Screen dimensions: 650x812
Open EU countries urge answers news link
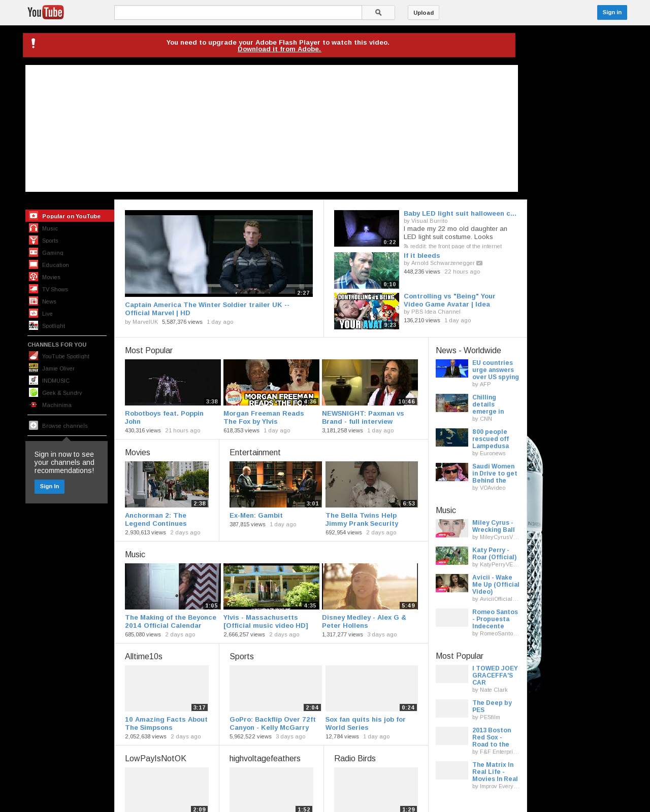[496, 370]
